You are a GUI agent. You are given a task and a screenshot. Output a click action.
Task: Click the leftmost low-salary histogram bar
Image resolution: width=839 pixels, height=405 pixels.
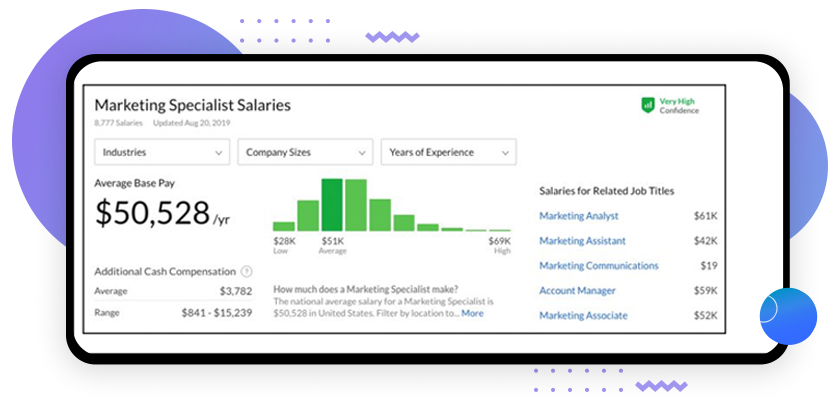coord(284,226)
